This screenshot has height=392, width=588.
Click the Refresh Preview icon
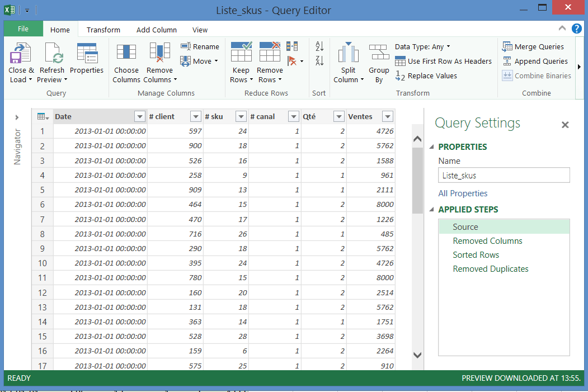(52, 54)
